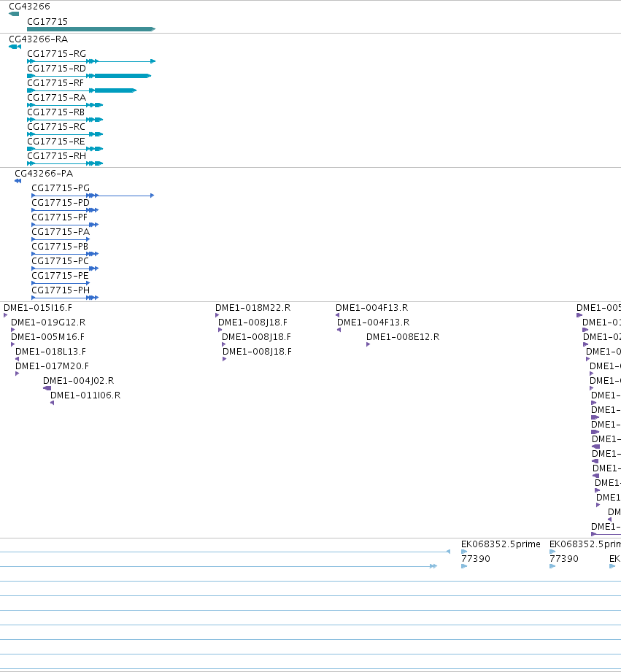Open the DME1-011I06.R feature label
The height and width of the screenshot is (672, 621).
coord(85,395)
